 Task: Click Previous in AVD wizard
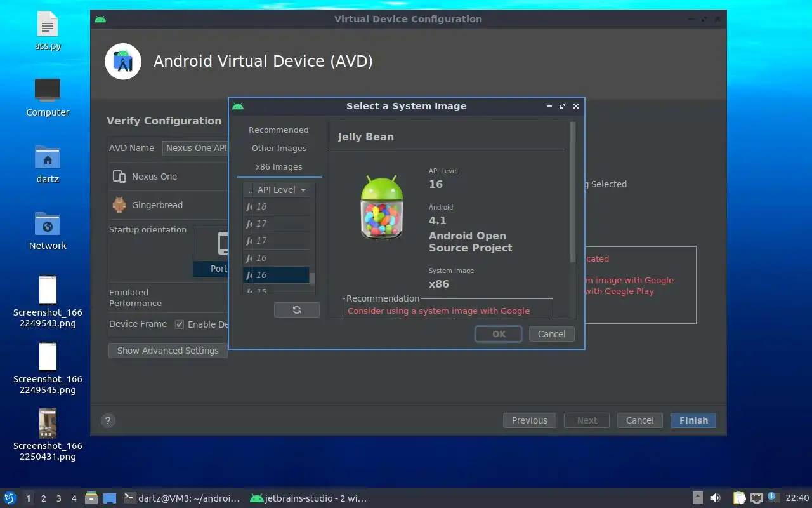pyautogui.click(x=530, y=420)
